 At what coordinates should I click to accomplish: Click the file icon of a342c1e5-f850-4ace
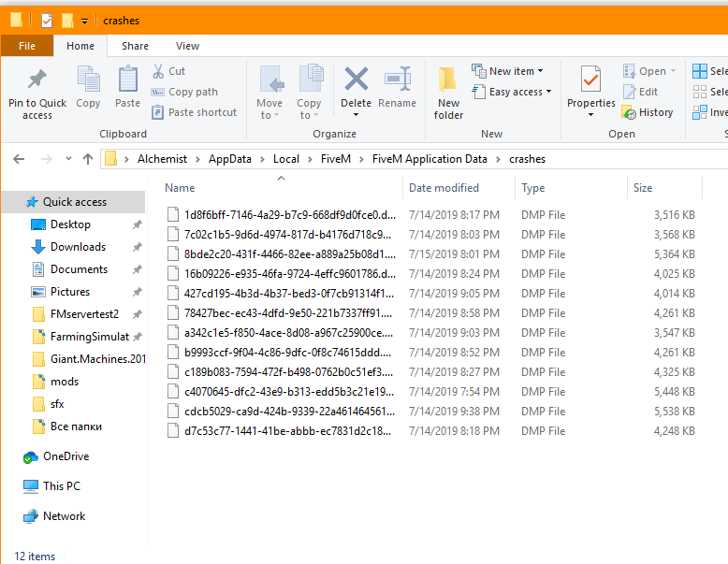point(173,333)
